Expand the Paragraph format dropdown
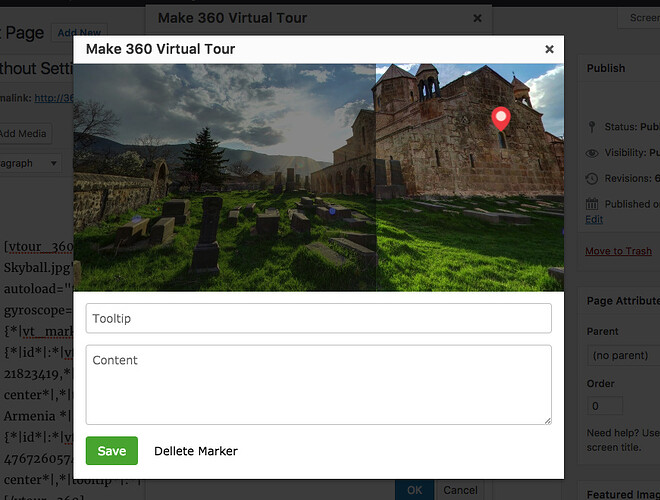The height and width of the screenshot is (500, 660). tap(30, 163)
